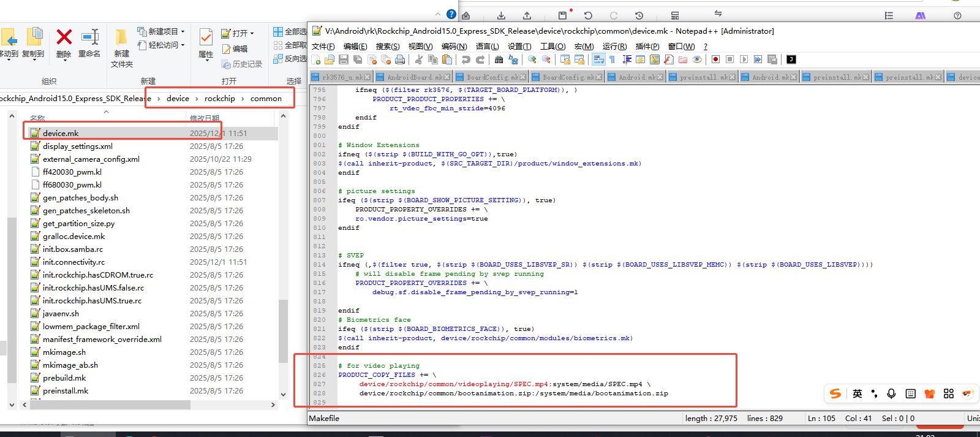The image size is (980, 437).
Task: Toggle synchronized vertical scrolling
Action: [x=565, y=59]
